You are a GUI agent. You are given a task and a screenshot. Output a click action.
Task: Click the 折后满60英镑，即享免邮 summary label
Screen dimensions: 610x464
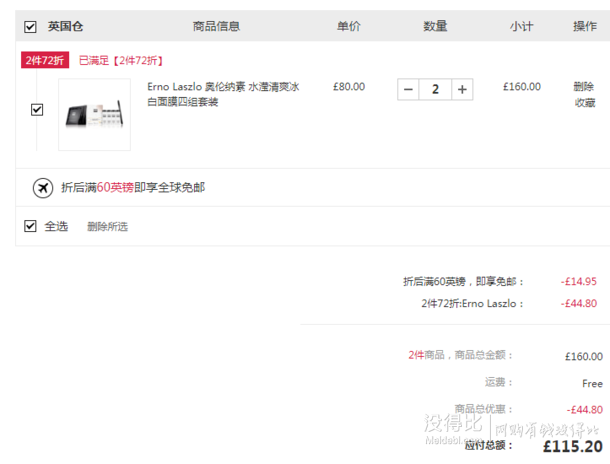463,281
